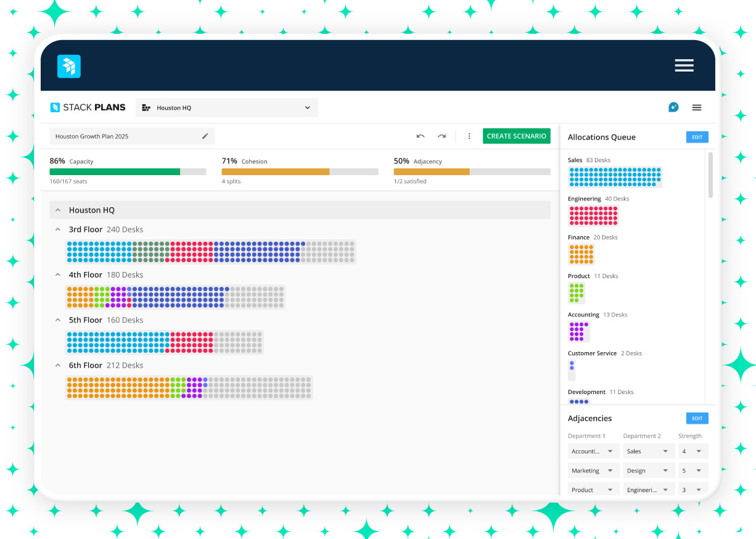Screen dimensions: 756x539
Task: Click the redo arrow icon
Action: pyautogui.click(x=442, y=136)
